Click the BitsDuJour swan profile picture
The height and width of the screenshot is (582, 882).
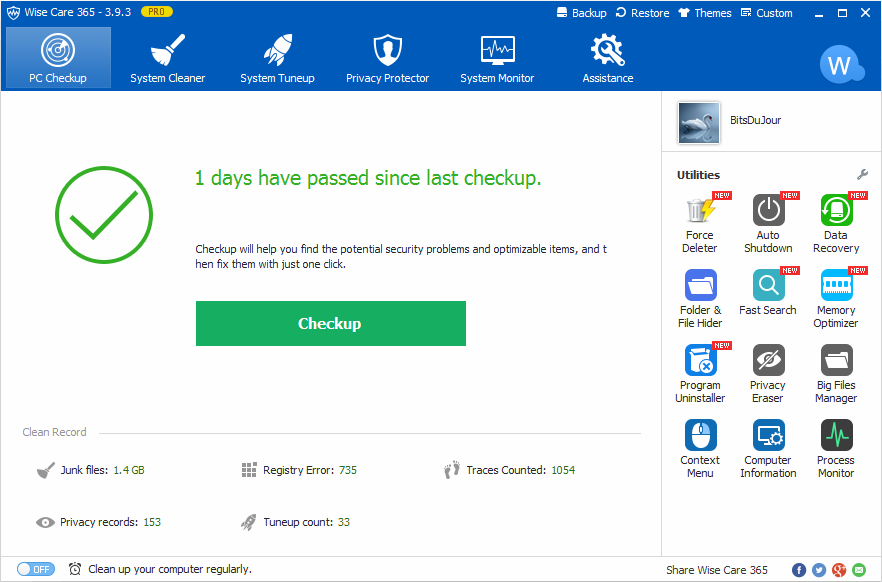tap(699, 123)
